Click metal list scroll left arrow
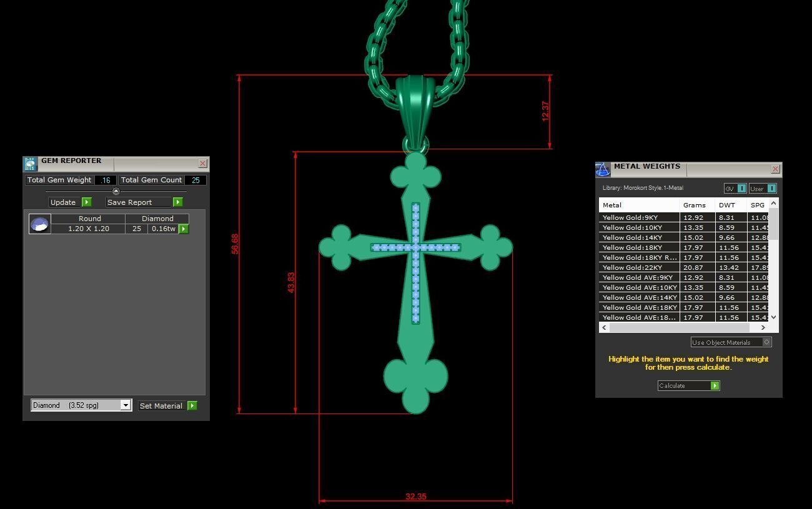The height and width of the screenshot is (509, 812). pos(604,327)
